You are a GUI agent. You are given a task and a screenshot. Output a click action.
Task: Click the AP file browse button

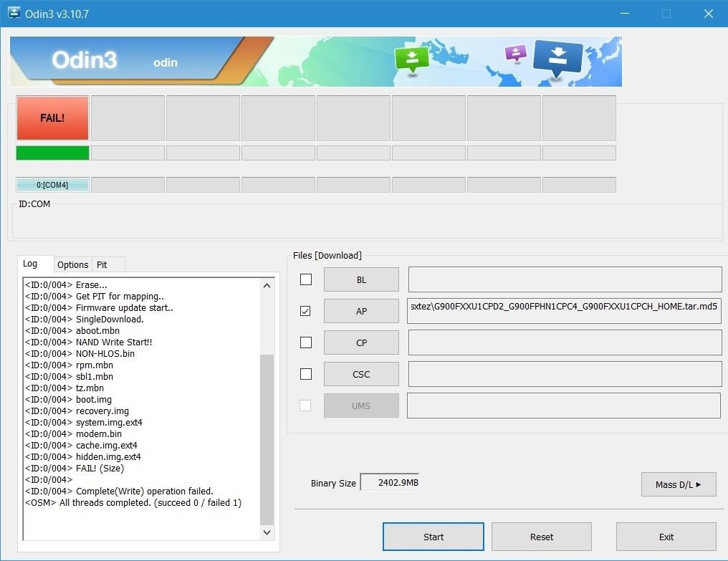coord(361,311)
